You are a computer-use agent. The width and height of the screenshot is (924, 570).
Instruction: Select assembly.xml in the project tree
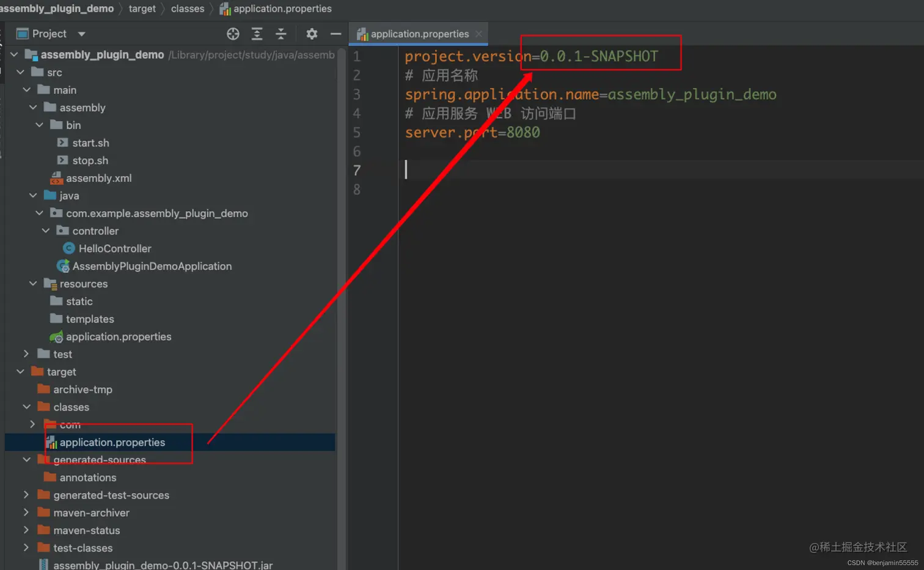(x=98, y=178)
